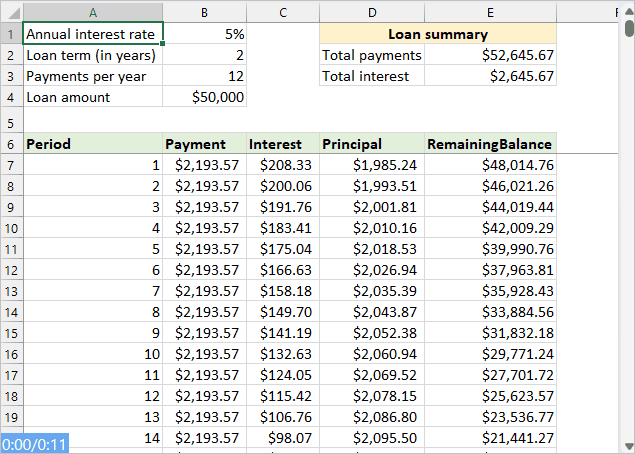635x454 pixels.
Task: Select column A header
Action: [x=92, y=12]
